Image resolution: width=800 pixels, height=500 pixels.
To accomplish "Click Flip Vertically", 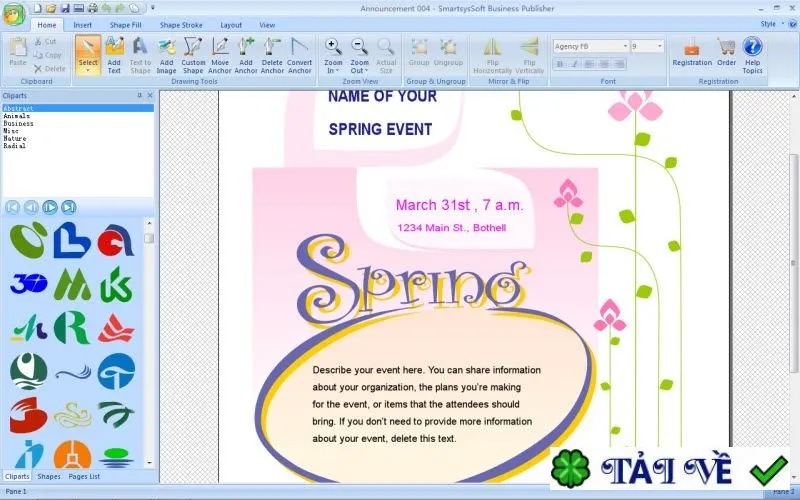I will pos(529,55).
